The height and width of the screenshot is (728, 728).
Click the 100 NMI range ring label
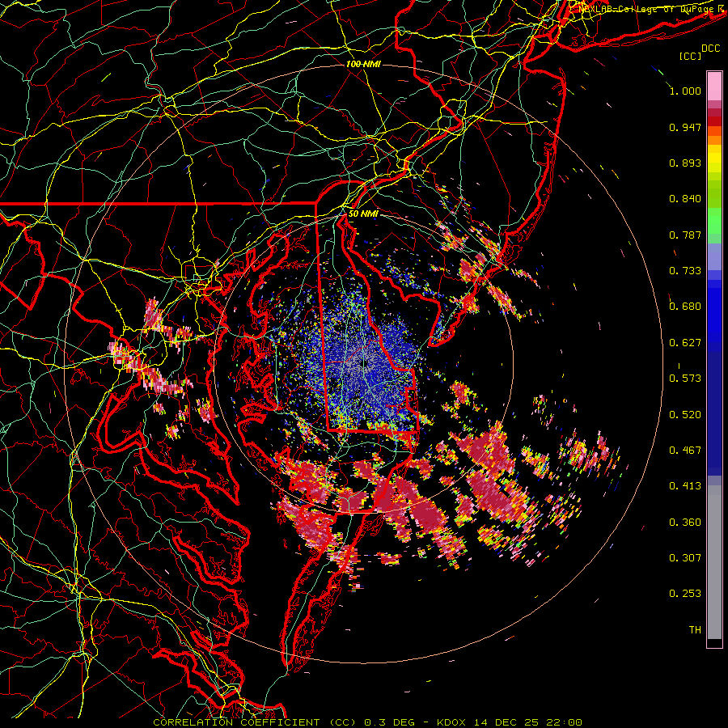363,64
